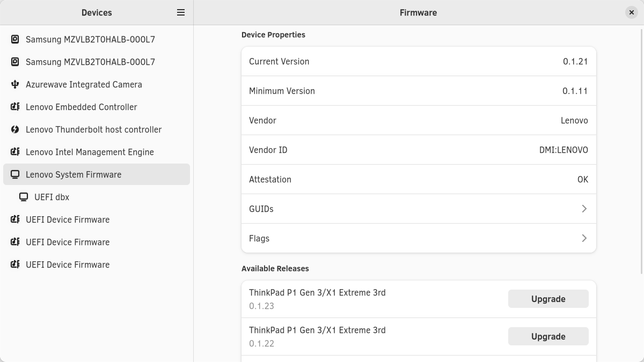
Task: Select the first UEFI Device Firmware entry
Action: click(68, 219)
